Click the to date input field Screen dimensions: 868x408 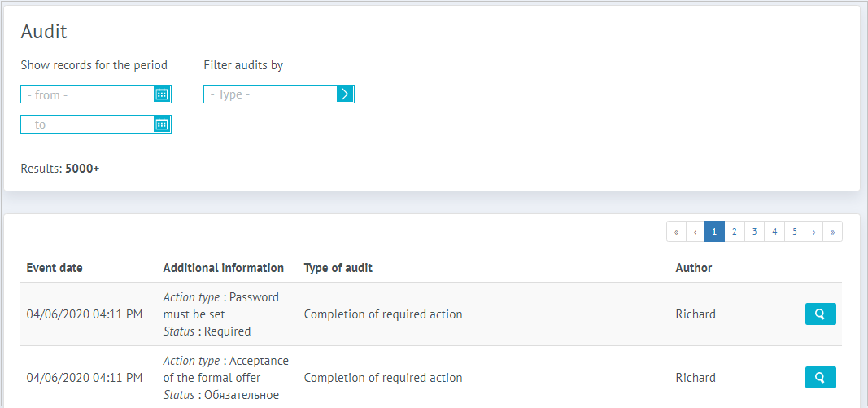coord(87,125)
